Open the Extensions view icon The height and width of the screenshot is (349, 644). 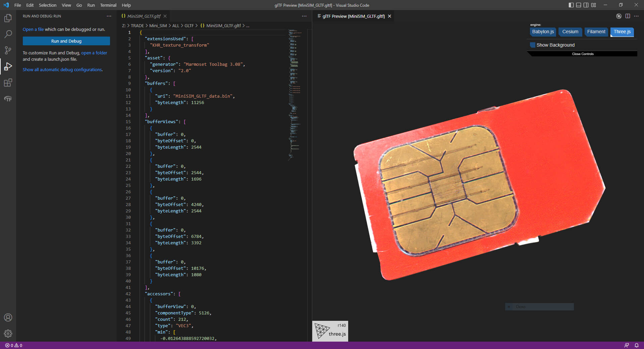(x=8, y=83)
